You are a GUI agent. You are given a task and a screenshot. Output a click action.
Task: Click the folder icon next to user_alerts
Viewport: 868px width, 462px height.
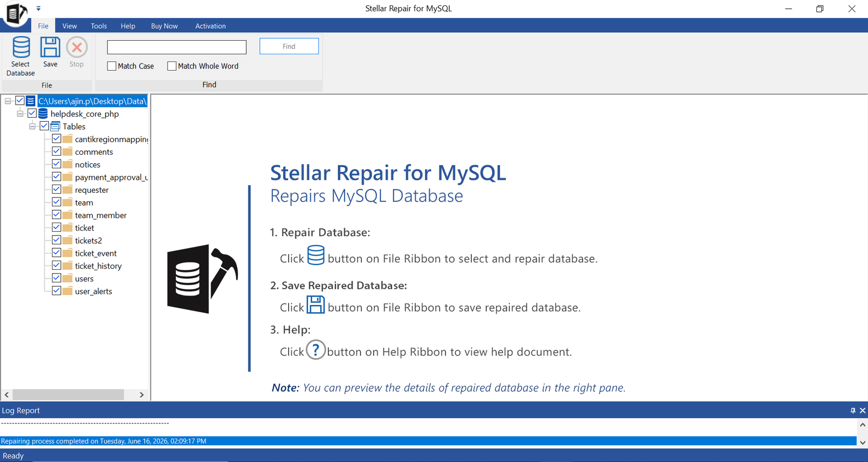[x=67, y=292]
